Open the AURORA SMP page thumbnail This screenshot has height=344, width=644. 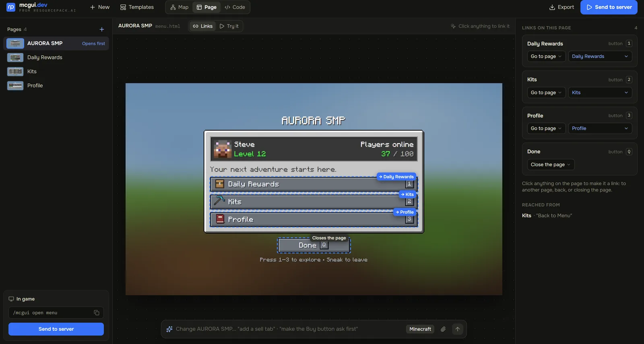click(x=15, y=43)
